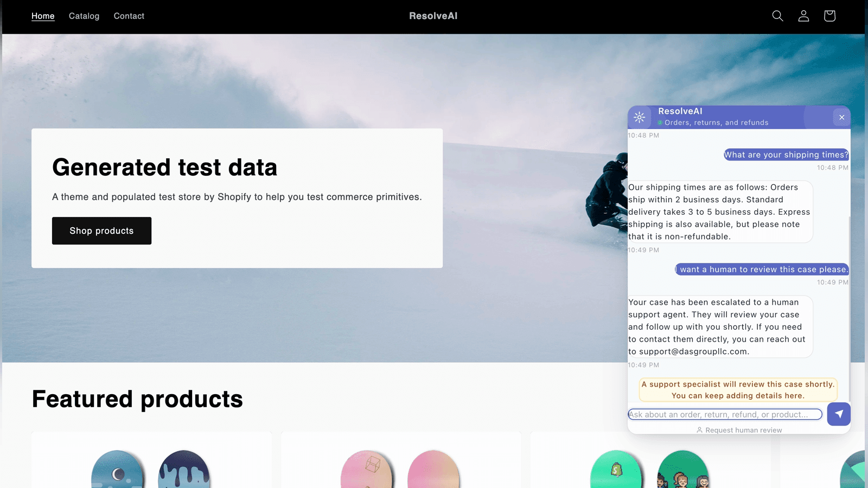Open the Catalog menu item
This screenshot has height=488, width=868.
[x=84, y=16]
